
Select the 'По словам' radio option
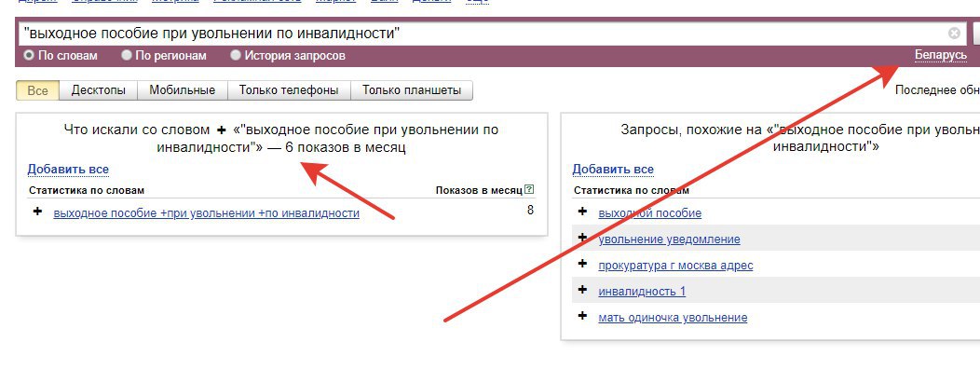coord(29,55)
